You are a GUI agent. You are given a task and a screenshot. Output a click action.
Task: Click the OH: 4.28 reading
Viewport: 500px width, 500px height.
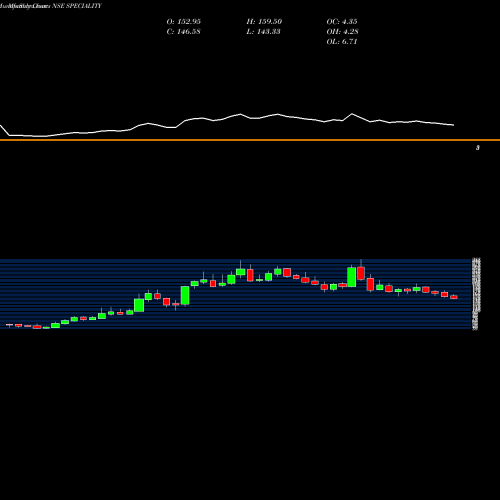pyautogui.click(x=343, y=31)
